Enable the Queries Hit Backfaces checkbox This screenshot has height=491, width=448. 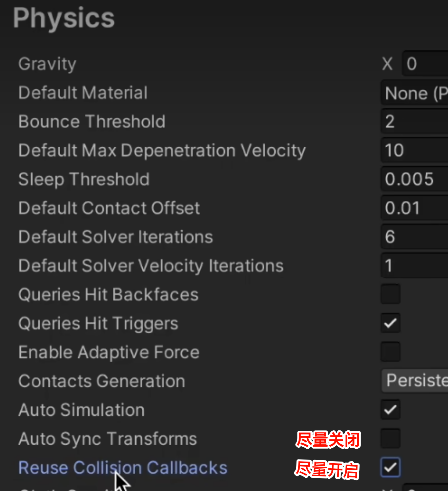[390, 294]
